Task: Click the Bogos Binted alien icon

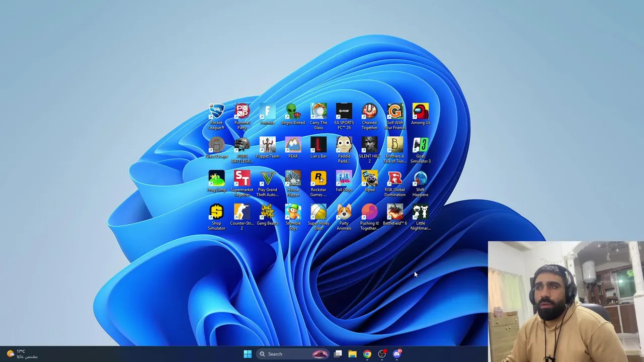Action: click(293, 114)
